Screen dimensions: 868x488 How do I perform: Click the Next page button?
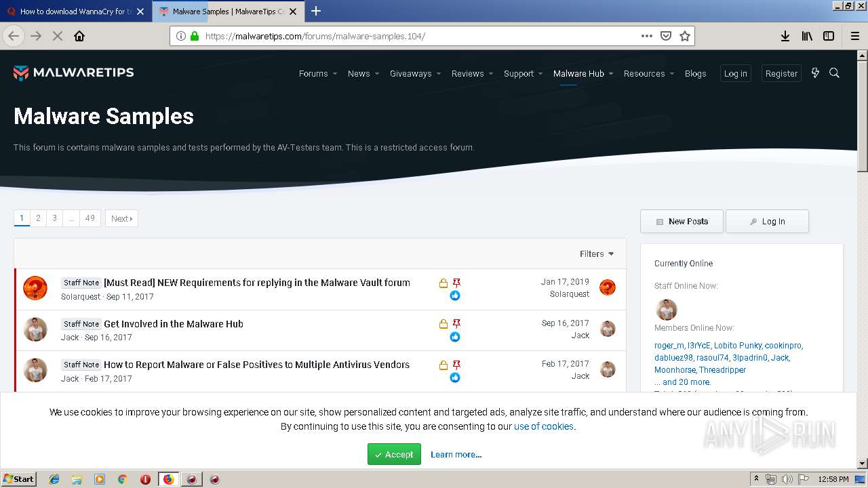[121, 218]
